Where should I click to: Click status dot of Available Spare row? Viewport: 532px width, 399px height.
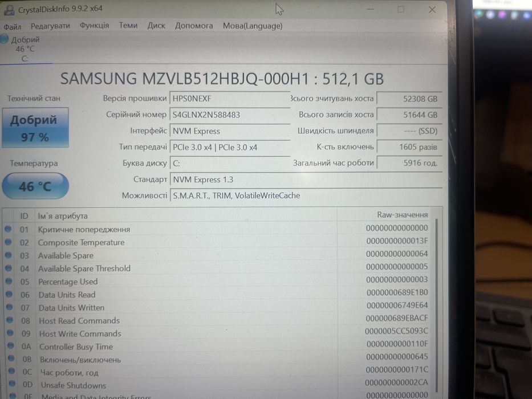tap(9, 255)
